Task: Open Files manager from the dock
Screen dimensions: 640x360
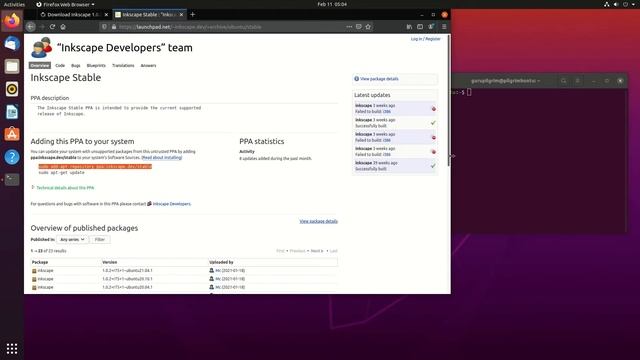Action: pyautogui.click(x=12, y=66)
